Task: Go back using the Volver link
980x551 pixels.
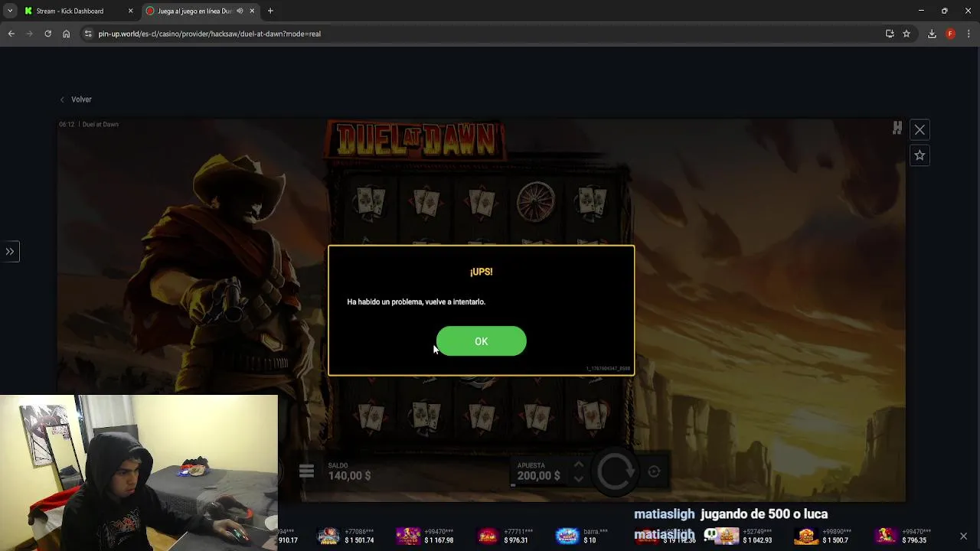Action: point(77,99)
